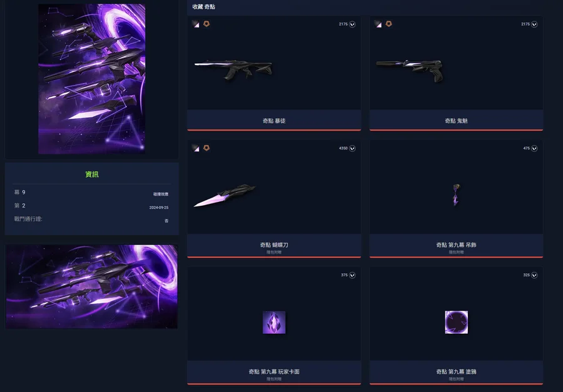The image size is (563, 392).
Task: Click the VP currency icon beside 2175 on 奇點 鬼魅
Action: (x=534, y=24)
